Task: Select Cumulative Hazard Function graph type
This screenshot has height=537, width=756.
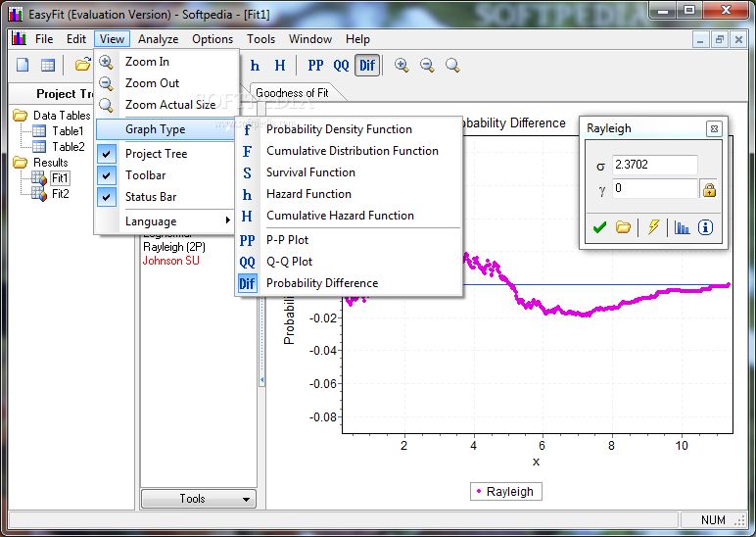Action: tap(349, 216)
